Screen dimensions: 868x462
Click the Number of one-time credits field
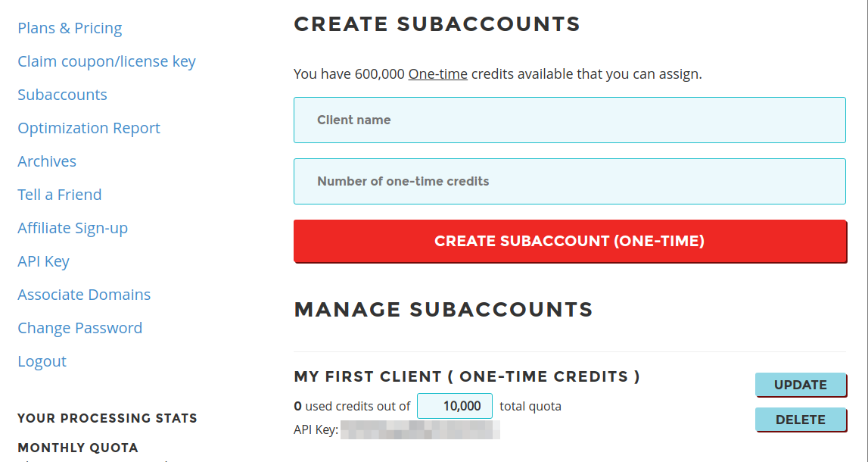[x=569, y=181]
